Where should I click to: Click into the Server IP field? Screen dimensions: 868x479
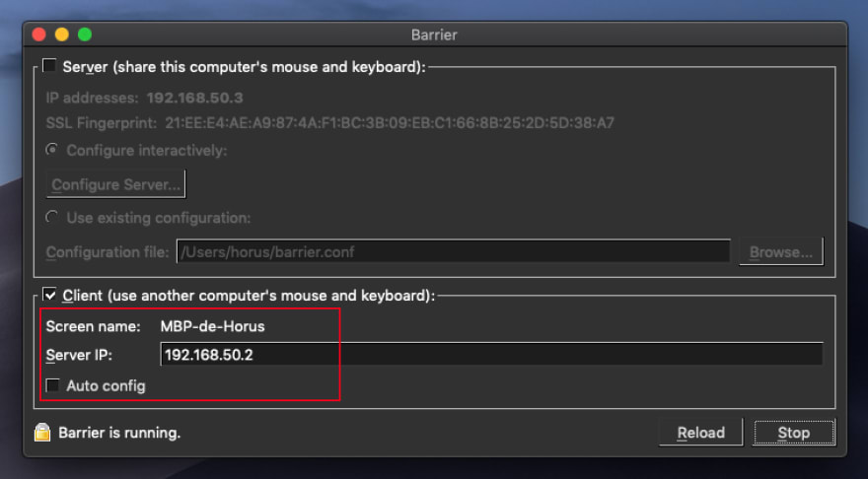(490, 355)
